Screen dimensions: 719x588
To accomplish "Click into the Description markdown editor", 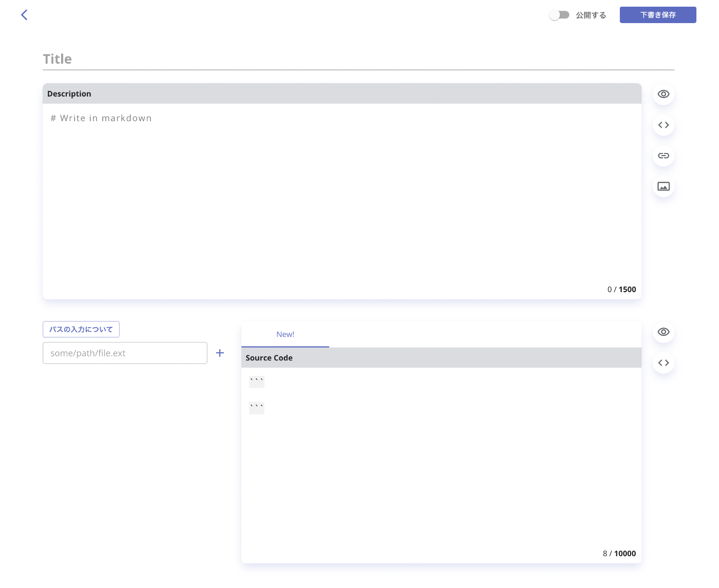I will 342,195.
